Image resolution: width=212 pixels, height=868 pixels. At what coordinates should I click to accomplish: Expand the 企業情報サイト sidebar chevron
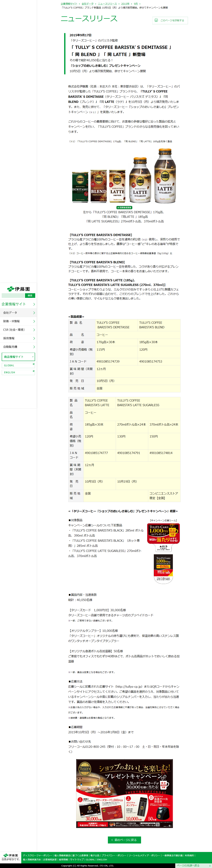(34, 304)
